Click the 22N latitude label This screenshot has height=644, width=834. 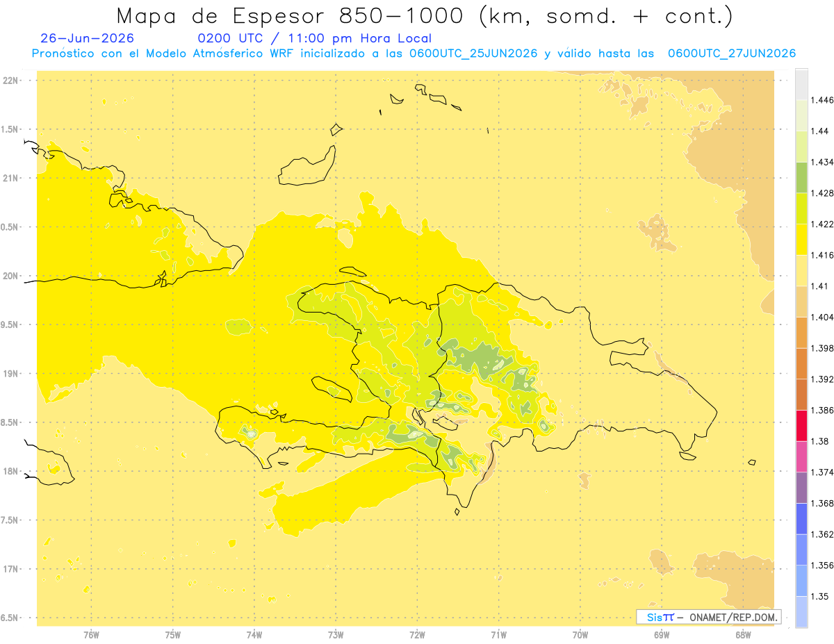click(11, 81)
